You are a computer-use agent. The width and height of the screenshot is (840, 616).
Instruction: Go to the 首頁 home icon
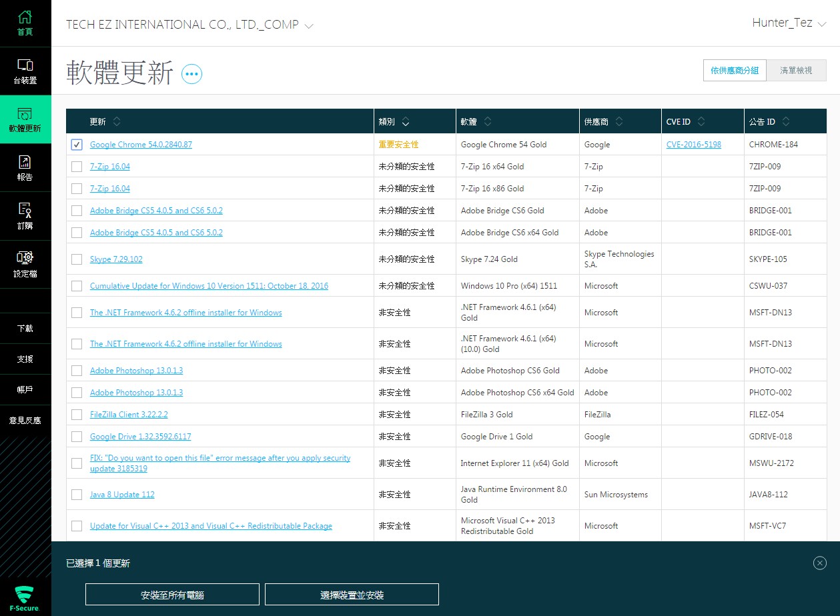pyautogui.click(x=25, y=17)
